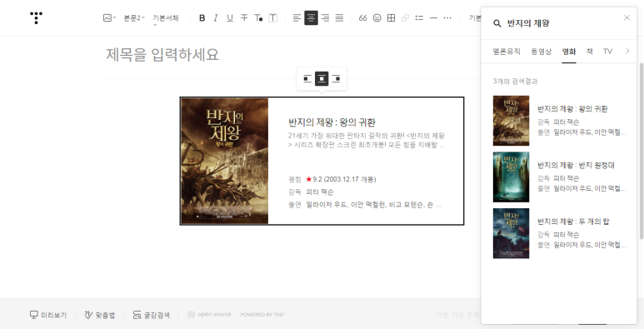Switch to the 책 tab

pyautogui.click(x=589, y=52)
